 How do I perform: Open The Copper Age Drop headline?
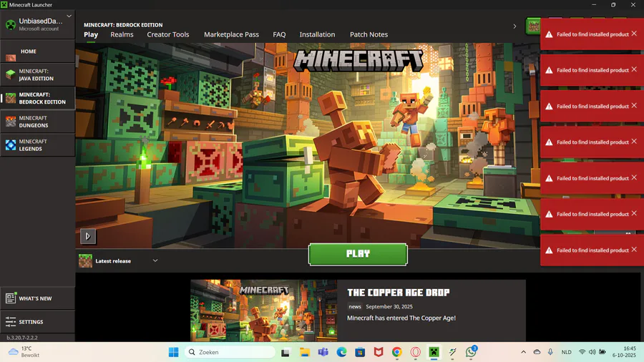coord(399,292)
